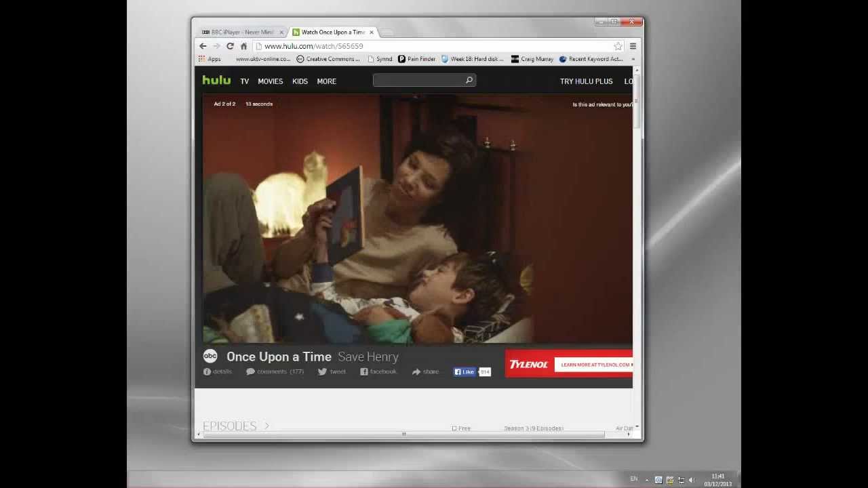Open the Once Upon a Time show title
The width and height of the screenshot is (868, 488).
pyautogui.click(x=279, y=357)
